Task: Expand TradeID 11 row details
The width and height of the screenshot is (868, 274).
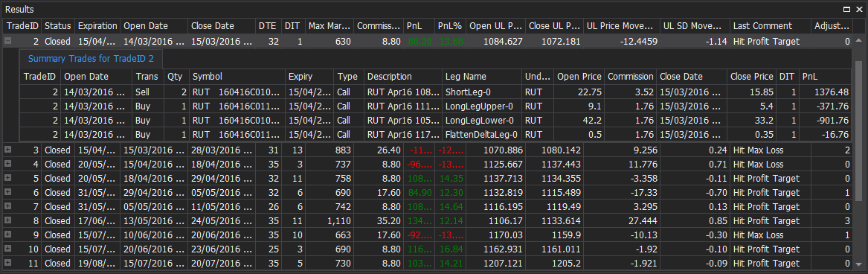Action: click(x=7, y=262)
